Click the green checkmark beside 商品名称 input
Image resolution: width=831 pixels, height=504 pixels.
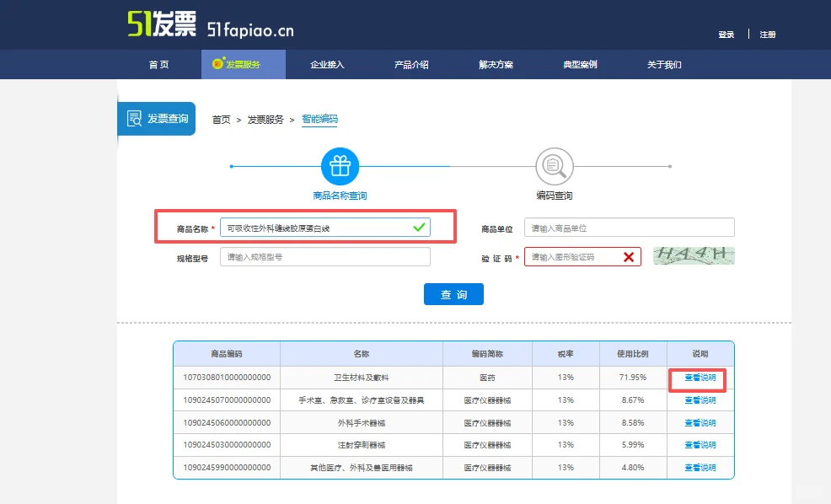[x=419, y=227]
